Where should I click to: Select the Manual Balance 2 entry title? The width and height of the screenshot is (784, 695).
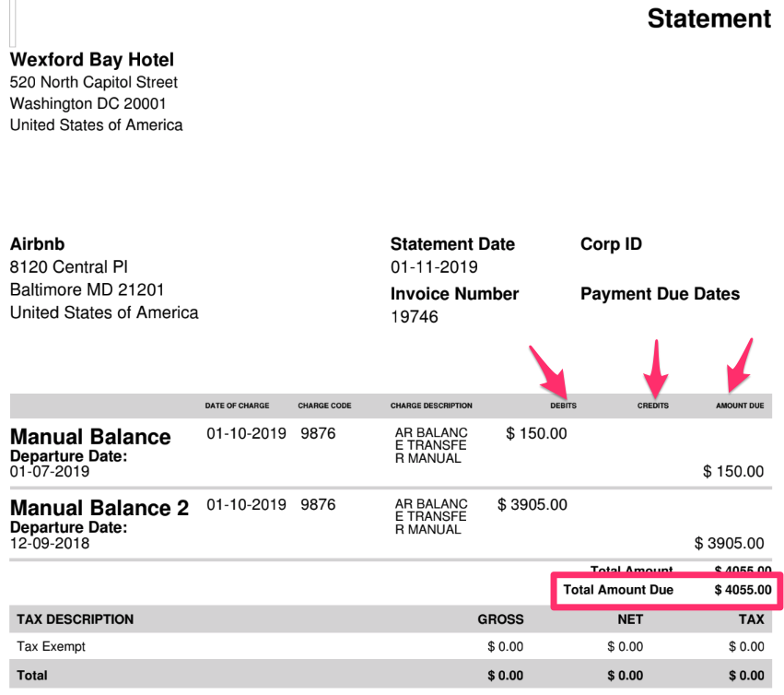coord(99,508)
